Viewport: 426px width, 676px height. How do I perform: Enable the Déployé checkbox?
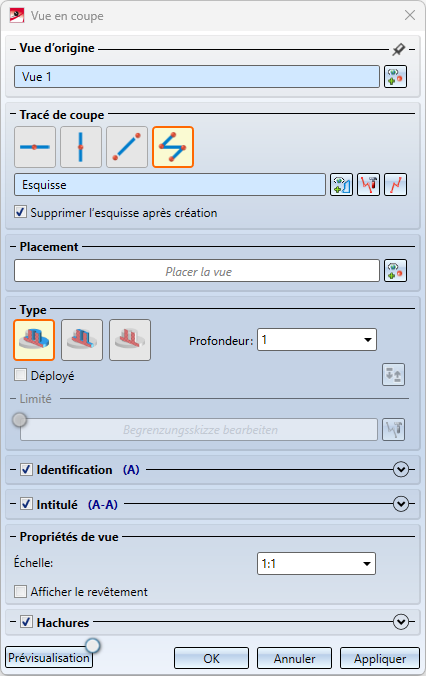[x=20, y=375]
